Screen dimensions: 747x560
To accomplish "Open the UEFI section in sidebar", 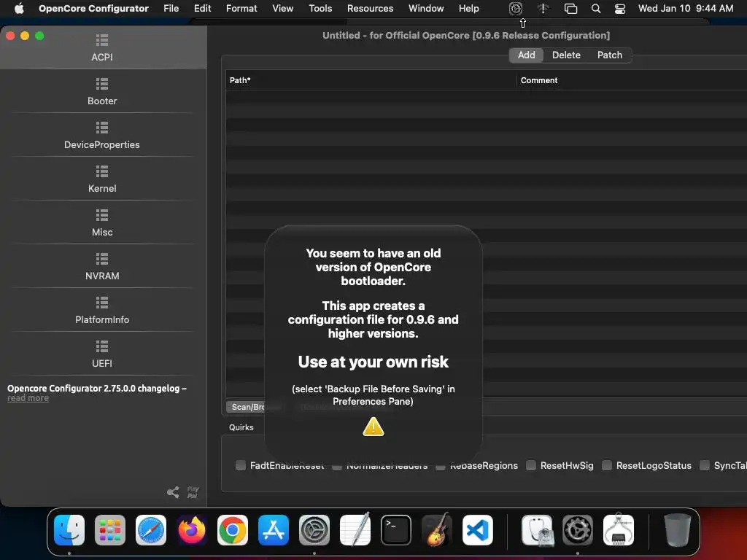I will (x=102, y=355).
